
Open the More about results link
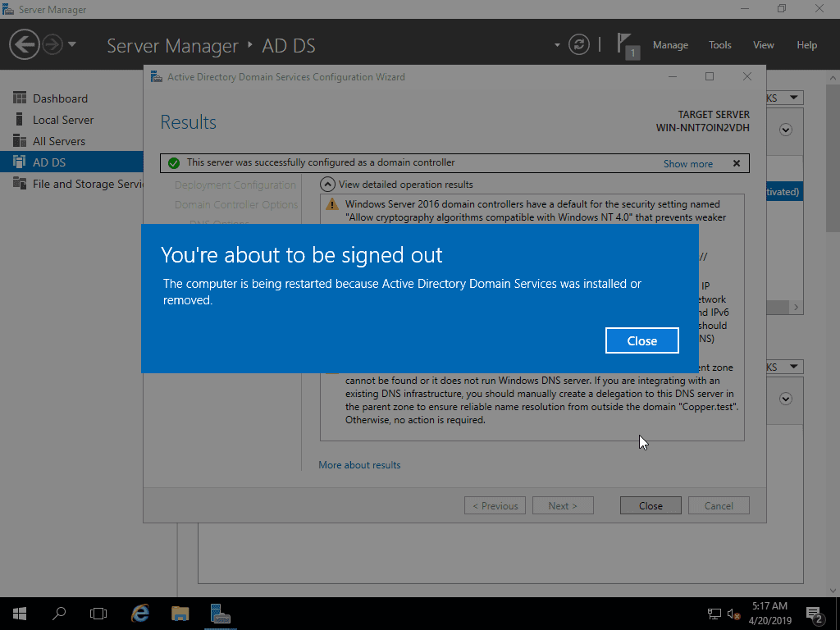pyautogui.click(x=359, y=465)
